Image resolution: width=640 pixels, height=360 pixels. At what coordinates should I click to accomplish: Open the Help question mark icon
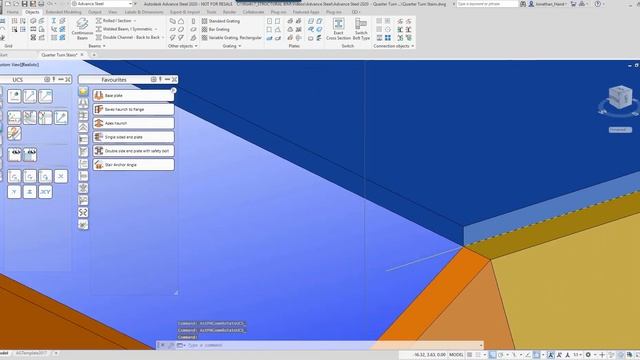click(598, 4)
